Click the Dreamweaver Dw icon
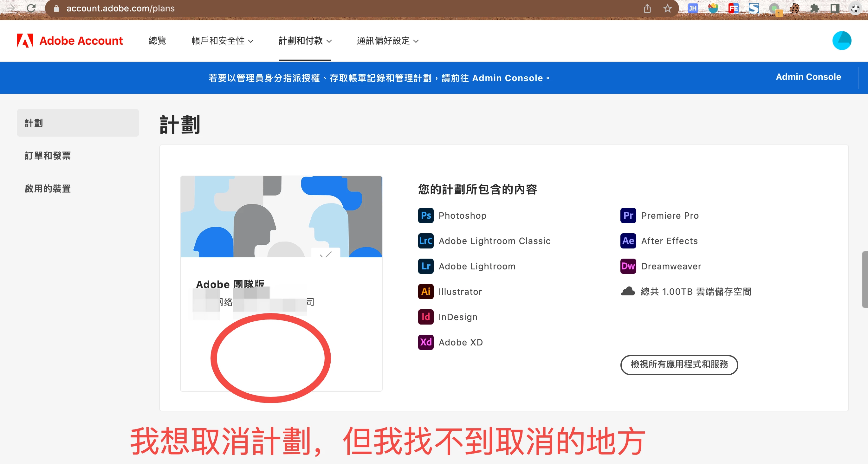 pos(628,266)
